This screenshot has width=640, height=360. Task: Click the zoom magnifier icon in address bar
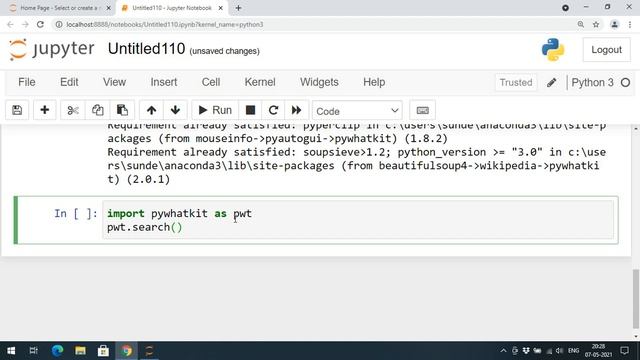point(580,24)
